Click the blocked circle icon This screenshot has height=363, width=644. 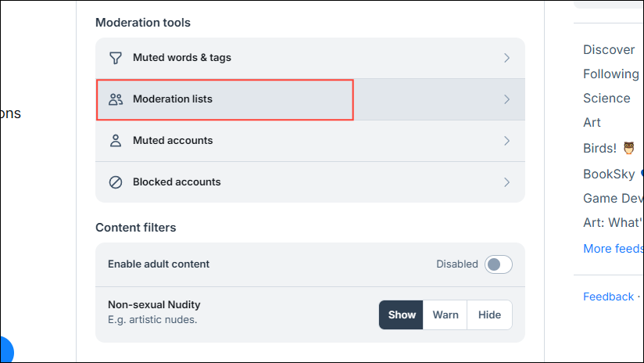click(116, 182)
